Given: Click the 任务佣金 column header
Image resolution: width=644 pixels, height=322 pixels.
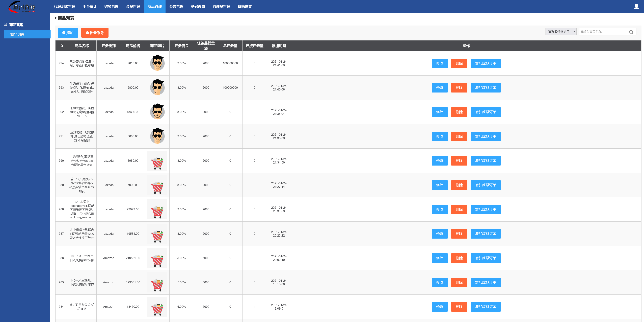Looking at the screenshot, I should pyautogui.click(x=181, y=46).
